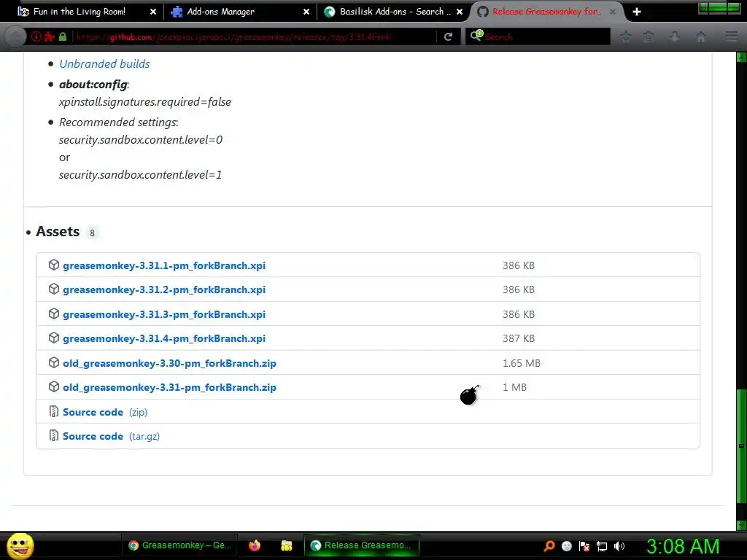Download greasemonkey-3.31.4-pm_forkBranch.xpi
Image resolution: width=747 pixels, height=560 pixels.
pyautogui.click(x=164, y=338)
